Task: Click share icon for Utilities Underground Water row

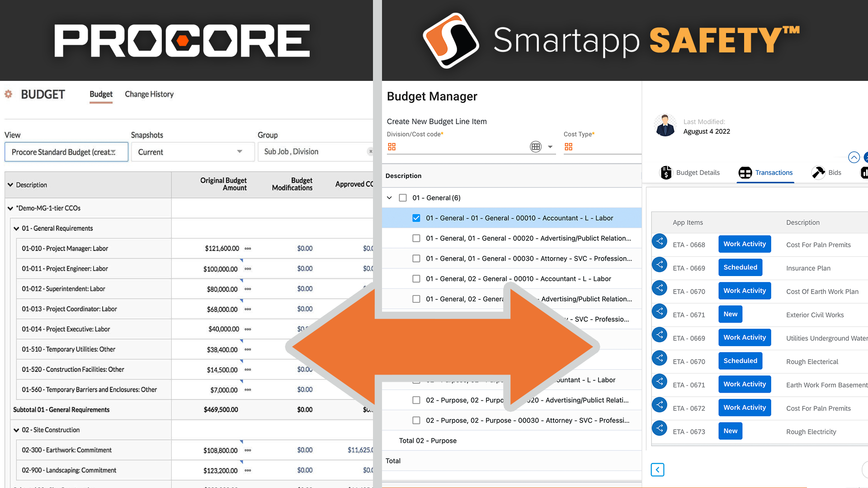Action: point(660,335)
